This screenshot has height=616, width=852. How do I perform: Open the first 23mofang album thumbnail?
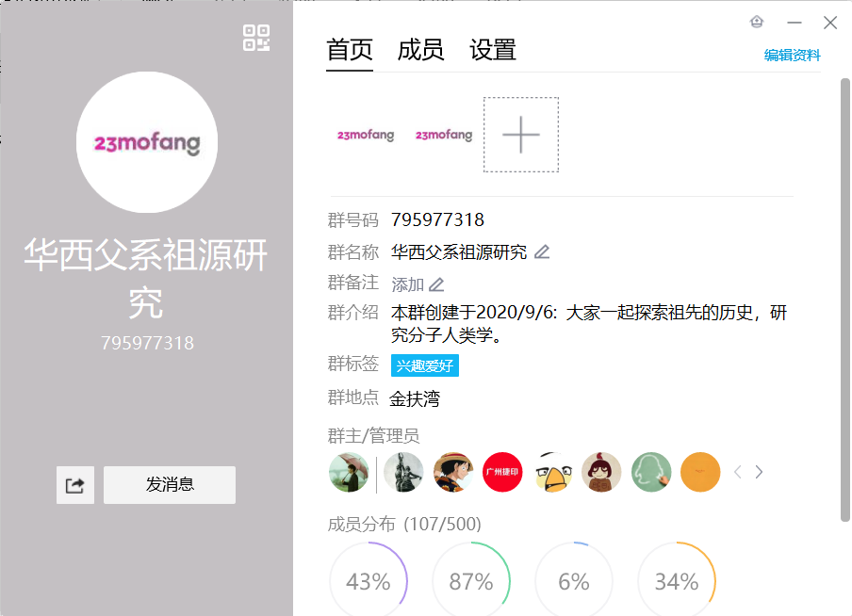pos(366,135)
